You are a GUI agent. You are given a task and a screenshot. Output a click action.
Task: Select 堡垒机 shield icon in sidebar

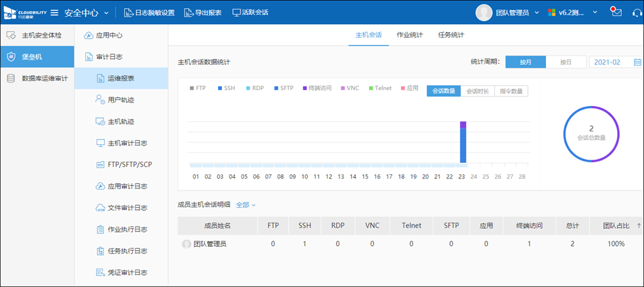(11, 56)
